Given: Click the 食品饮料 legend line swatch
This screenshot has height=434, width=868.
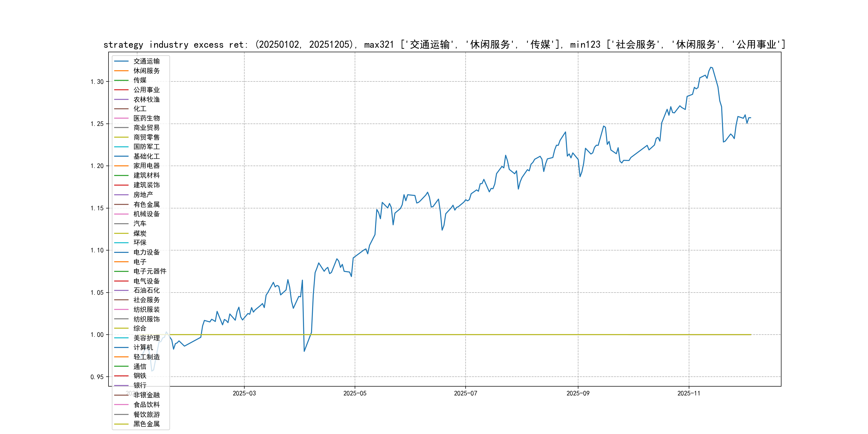Looking at the screenshot, I should [x=121, y=405].
